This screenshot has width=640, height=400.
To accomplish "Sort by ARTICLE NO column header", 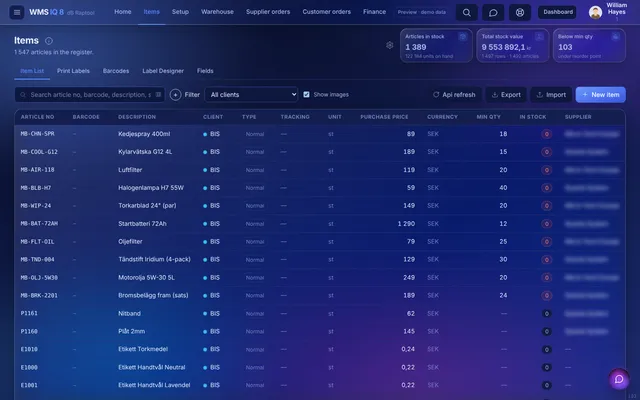I will [x=37, y=117].
